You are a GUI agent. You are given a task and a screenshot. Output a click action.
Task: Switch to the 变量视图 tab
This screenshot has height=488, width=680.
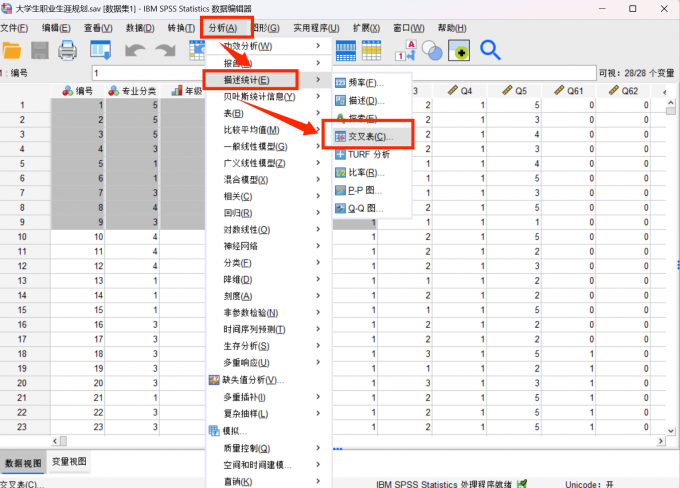[69, 462]
